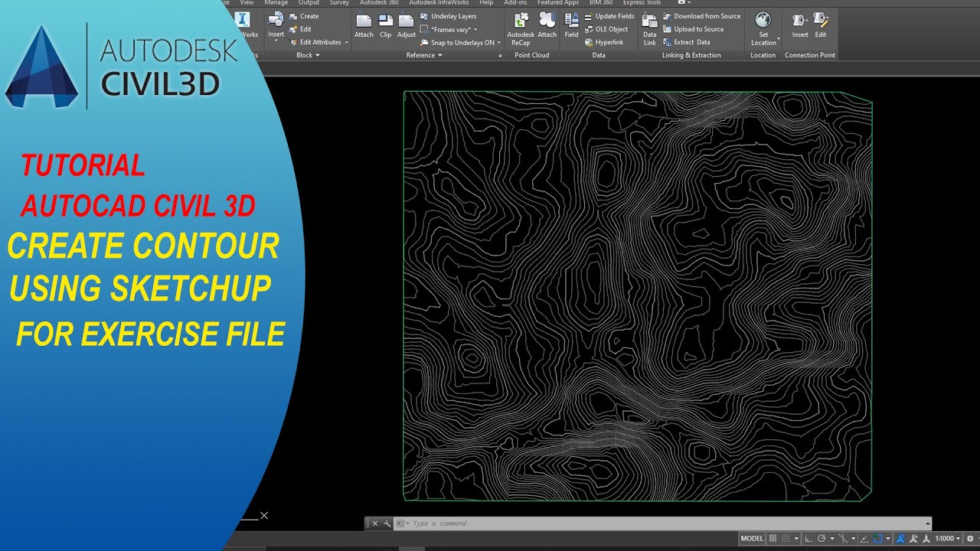Toggle ortho mode in status bar

(x=808, y=538)
